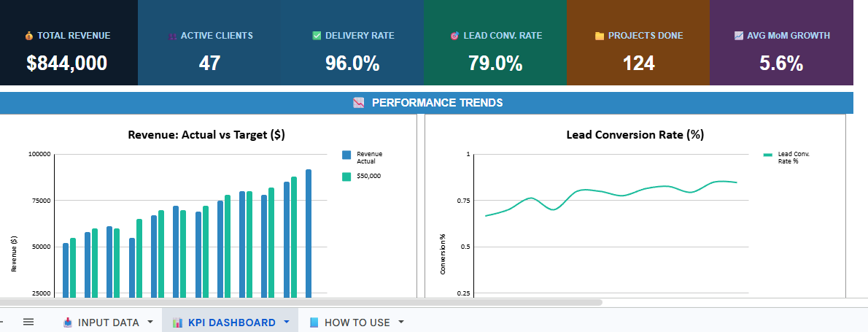Click the people icon beside ACTIVE CLIENTS
The image size is (868, 332).
pyautogui.click(x=171, y=36)
